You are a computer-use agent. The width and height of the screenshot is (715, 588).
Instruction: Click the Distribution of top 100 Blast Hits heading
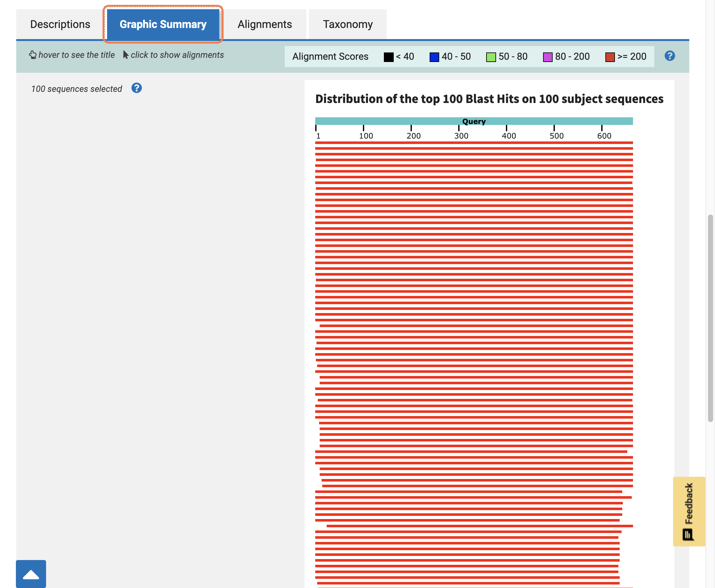point(489,99)
